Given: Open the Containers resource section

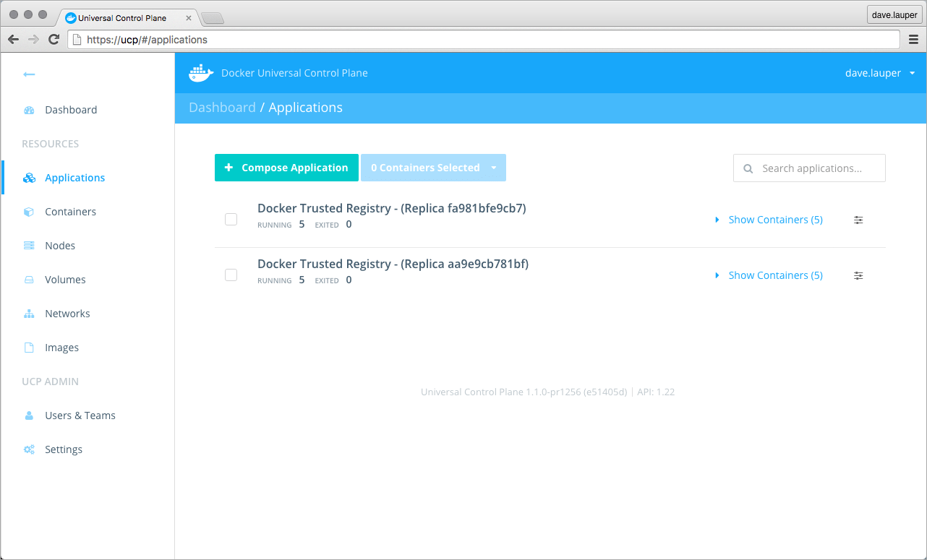Looking at the screenshot, I should click(70, 211).
